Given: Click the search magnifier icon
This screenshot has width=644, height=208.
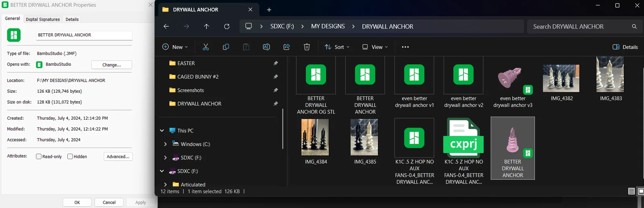Looking at the screenshot, I should coord(634,26).
